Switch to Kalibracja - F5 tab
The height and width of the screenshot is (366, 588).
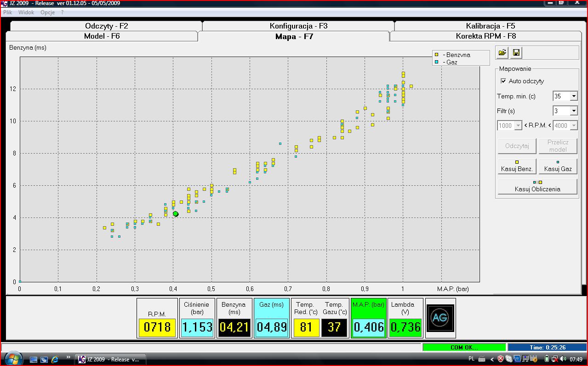pyautogui.click(x=490, y=26)
